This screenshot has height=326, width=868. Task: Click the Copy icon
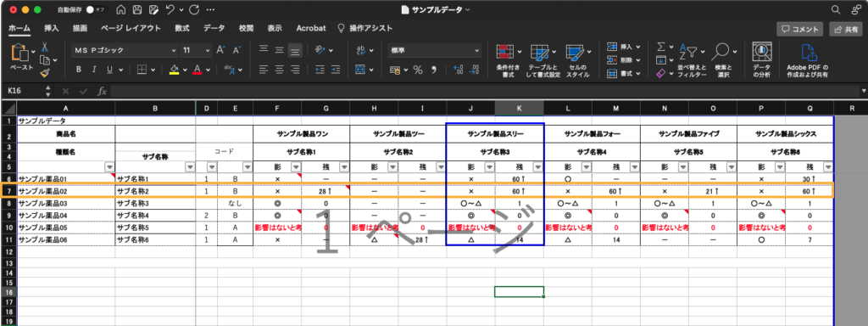[x=45, y=60]
